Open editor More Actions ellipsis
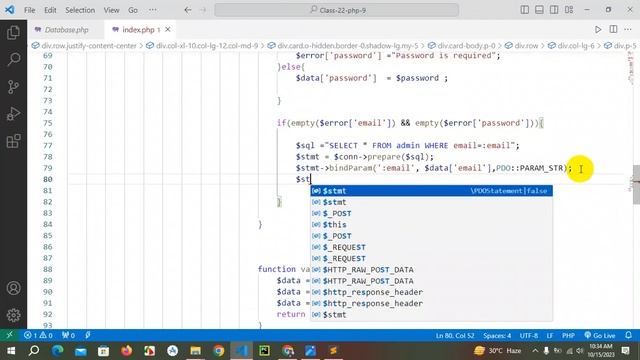The width and height of the screenshot is (640, 360). pyautogui.click(x=628, y=29)
